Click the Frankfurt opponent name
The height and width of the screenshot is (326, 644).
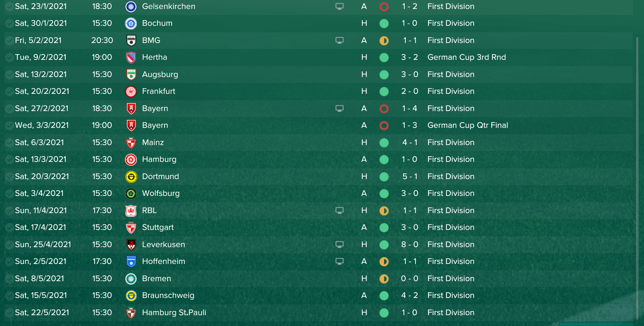159,91
